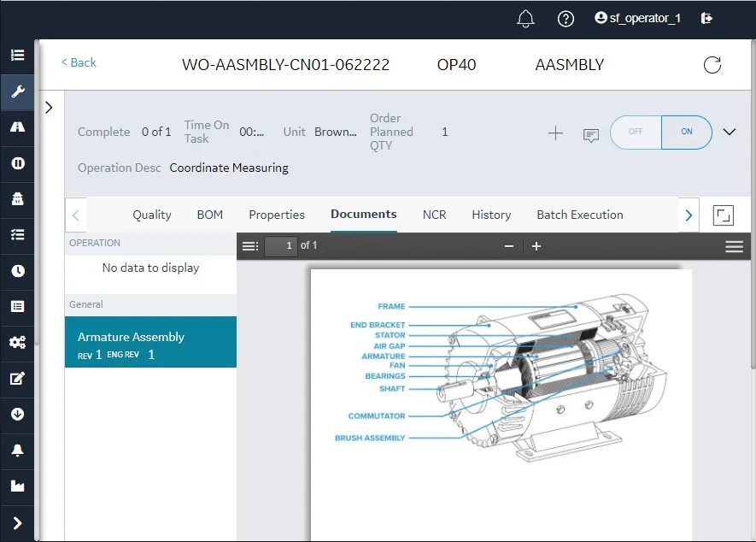Maximize the panel with the expand icon
This screenshot has height=542, width=756.
point(724,215)
